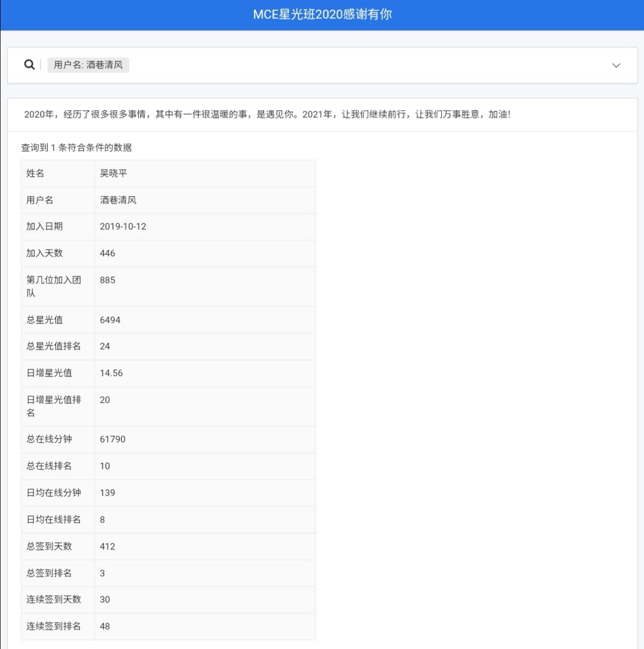Viewport: 644px width, 649px height.
Task: Click the 姓名 label cell
Action: [58, 173]
